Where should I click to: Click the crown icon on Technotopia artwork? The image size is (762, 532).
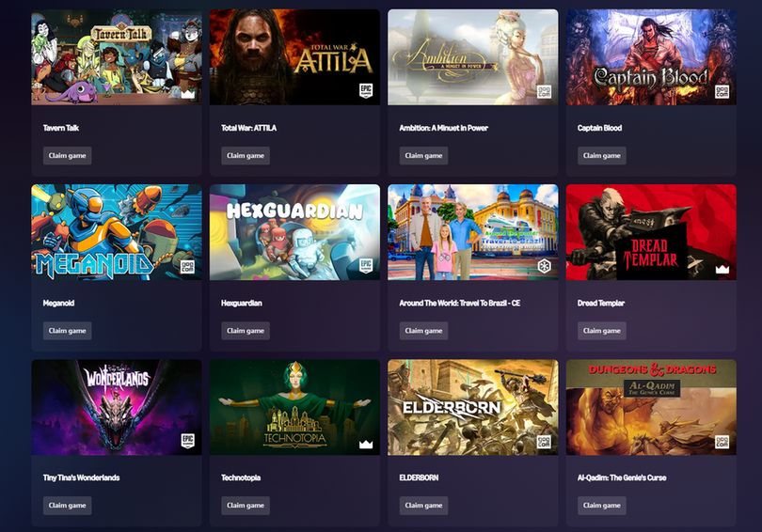coord(366,444)
